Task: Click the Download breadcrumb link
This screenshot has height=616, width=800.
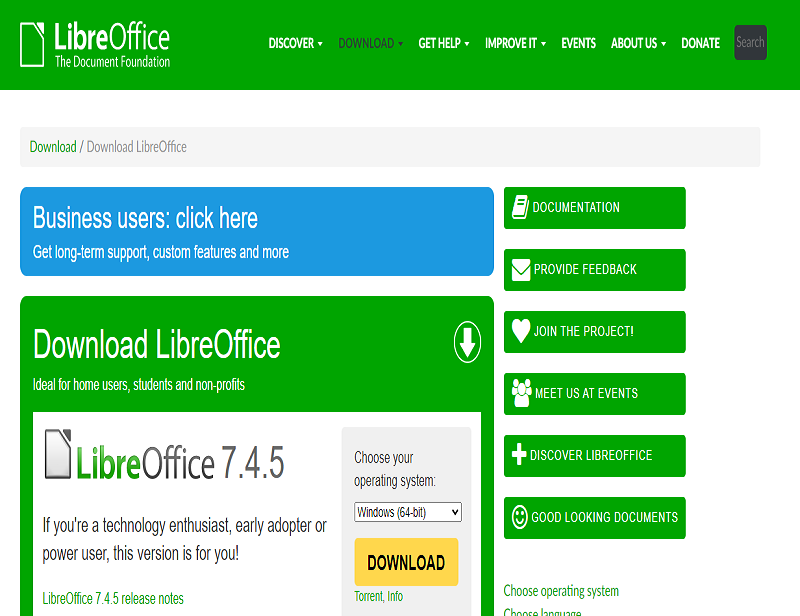Action: pos(53,147)
